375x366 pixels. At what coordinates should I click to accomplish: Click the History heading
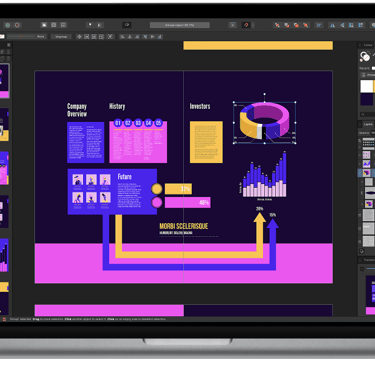click(117, 106)
